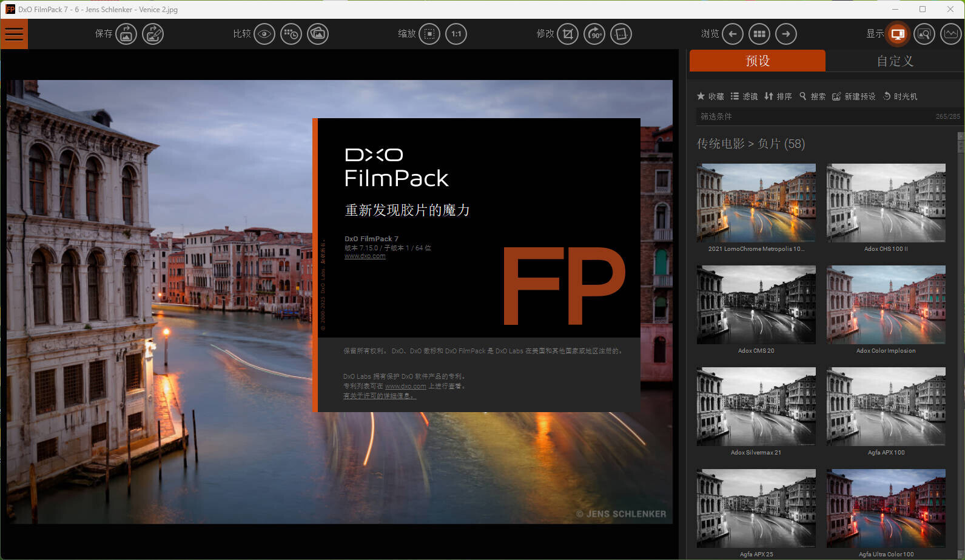
Task: Open the image browser grid icon
Action: coord(759,34)
